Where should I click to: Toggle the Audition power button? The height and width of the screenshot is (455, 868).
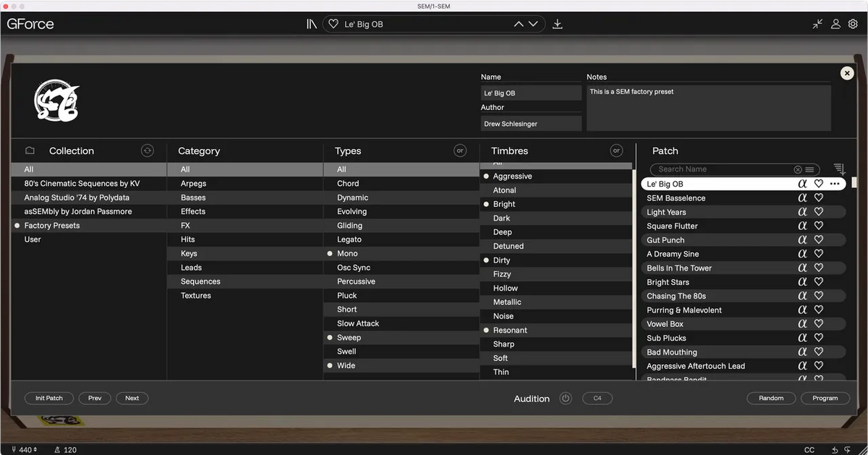pos(566,399)
